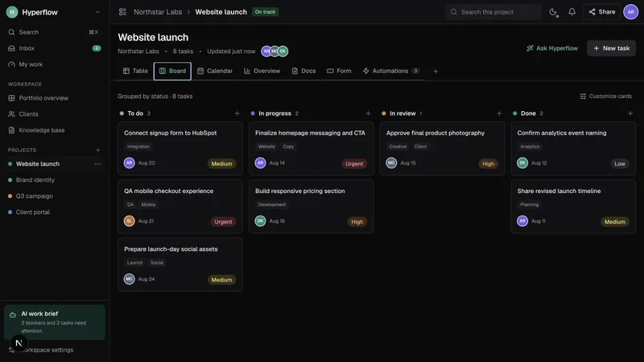
Task: Click the Urgent priority badge on QA mobile checkout
Action: tap(223, 222)
